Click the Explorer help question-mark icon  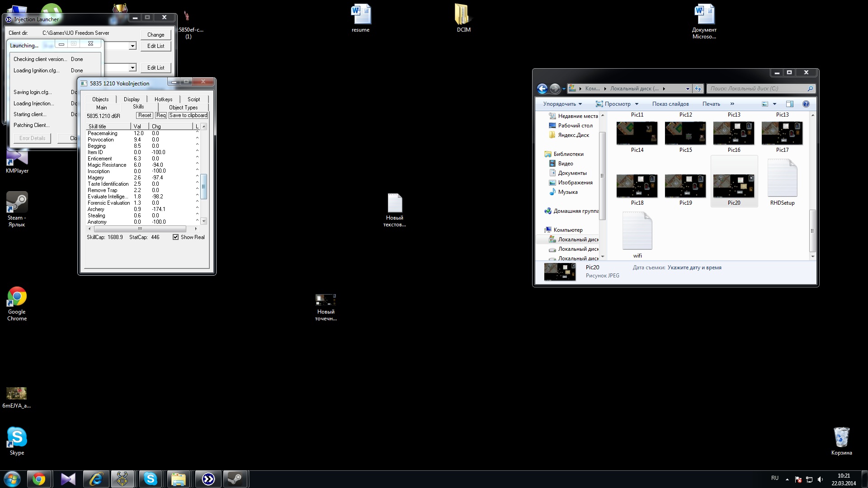click(x=806, y=104)
